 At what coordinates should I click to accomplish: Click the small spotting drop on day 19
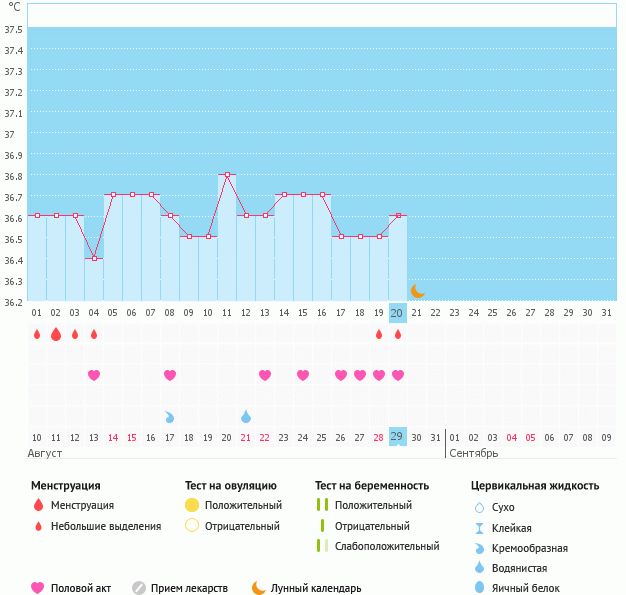(379, 334)
